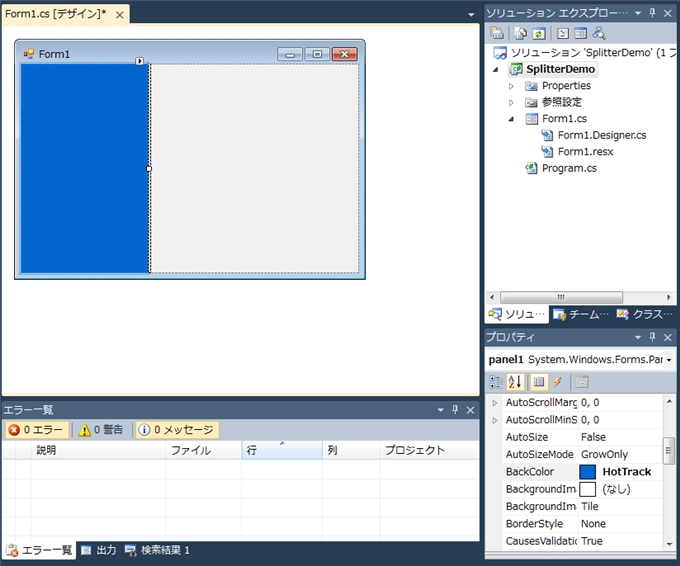The width and height of the screenshot is (680, 566).
Task: Click the Solution Explorer horizontal scrollbar
Action: click(x=561, y=297)
